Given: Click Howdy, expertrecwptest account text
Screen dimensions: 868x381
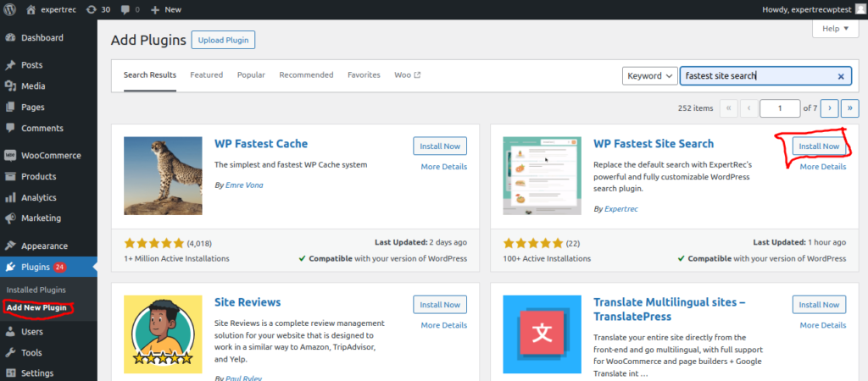Looking at the screenshot, I should tap(807, 9).
